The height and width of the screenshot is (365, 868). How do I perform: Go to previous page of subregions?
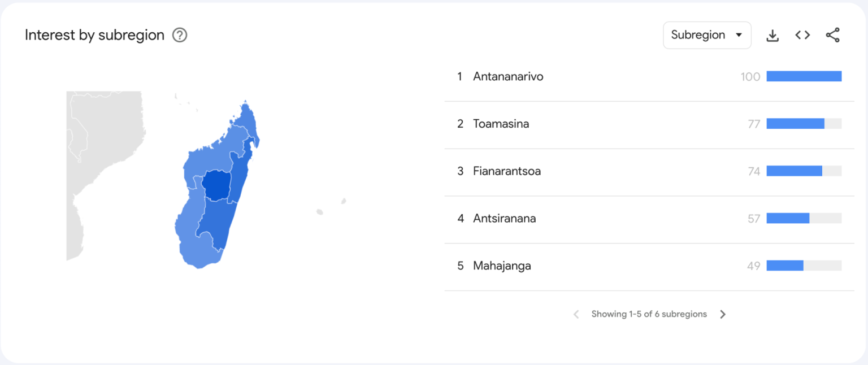576,314
